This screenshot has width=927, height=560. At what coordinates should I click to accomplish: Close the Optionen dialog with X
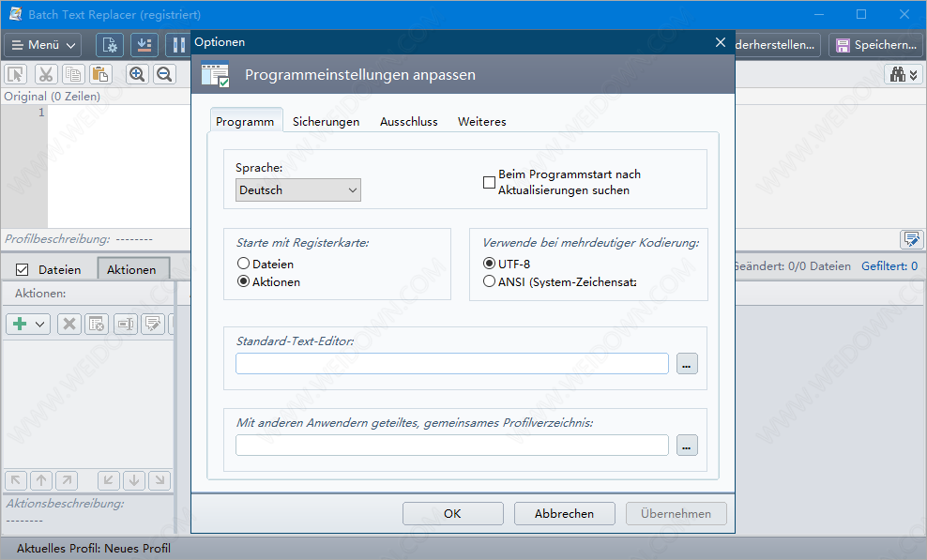click(x=720, y=42)
